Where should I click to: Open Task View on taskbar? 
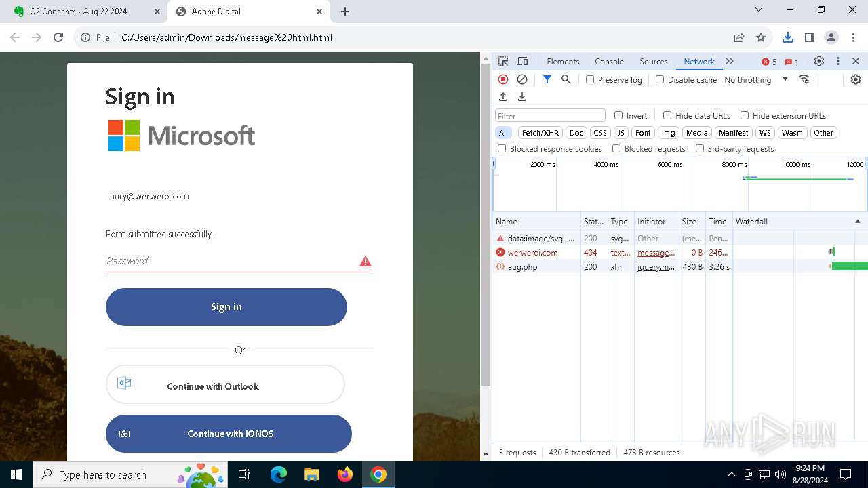pyautogui.click(x=244, y=474)
